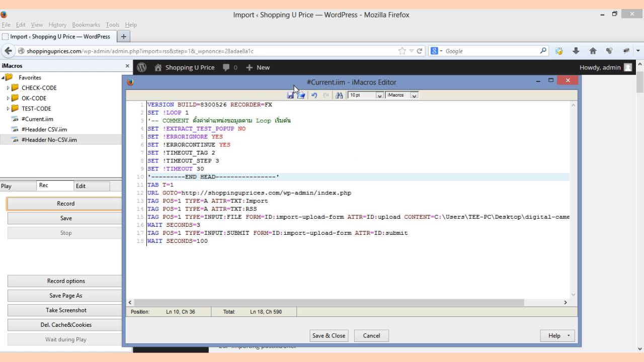The height and width of the screenshot is (362, 644).
Task: Click in the Google search field
Action: point(491,51)
